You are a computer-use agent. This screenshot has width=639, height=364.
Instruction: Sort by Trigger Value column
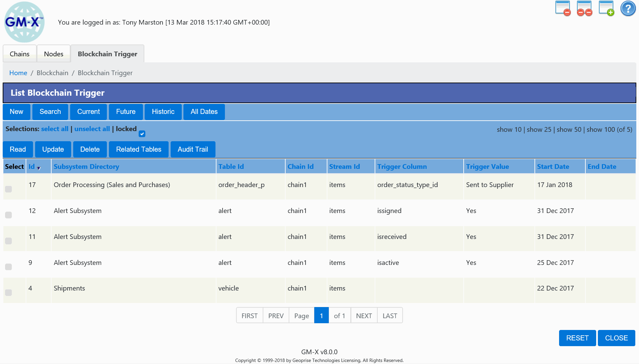pos(488,166)
